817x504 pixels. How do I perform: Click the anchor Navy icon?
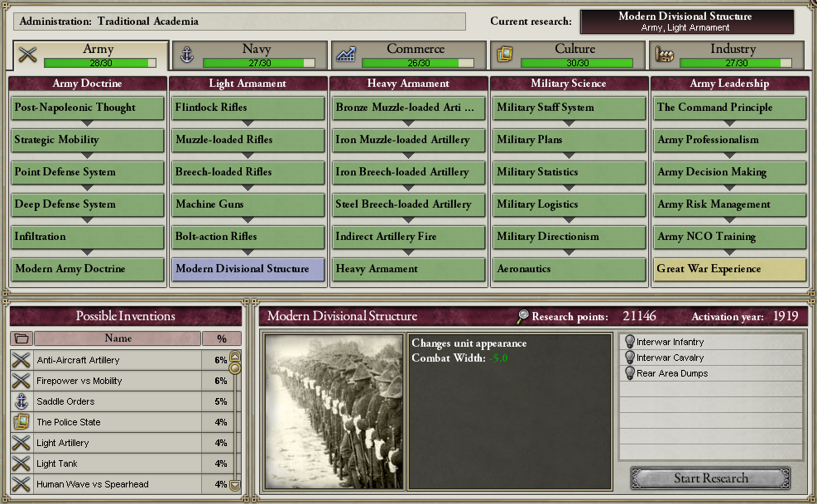(x=186, y=54)
